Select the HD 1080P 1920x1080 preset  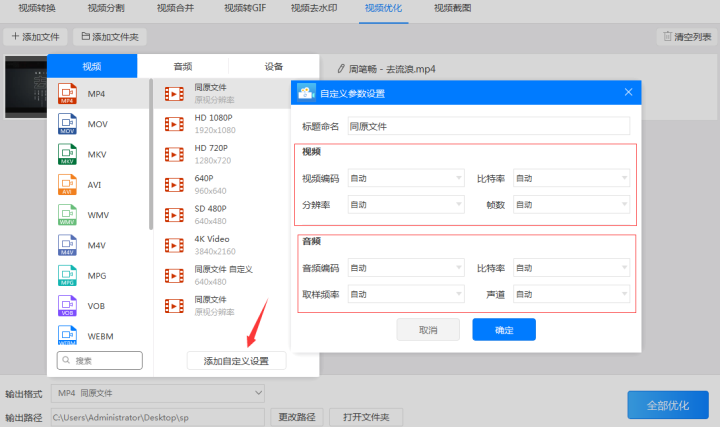coord(220,124)
